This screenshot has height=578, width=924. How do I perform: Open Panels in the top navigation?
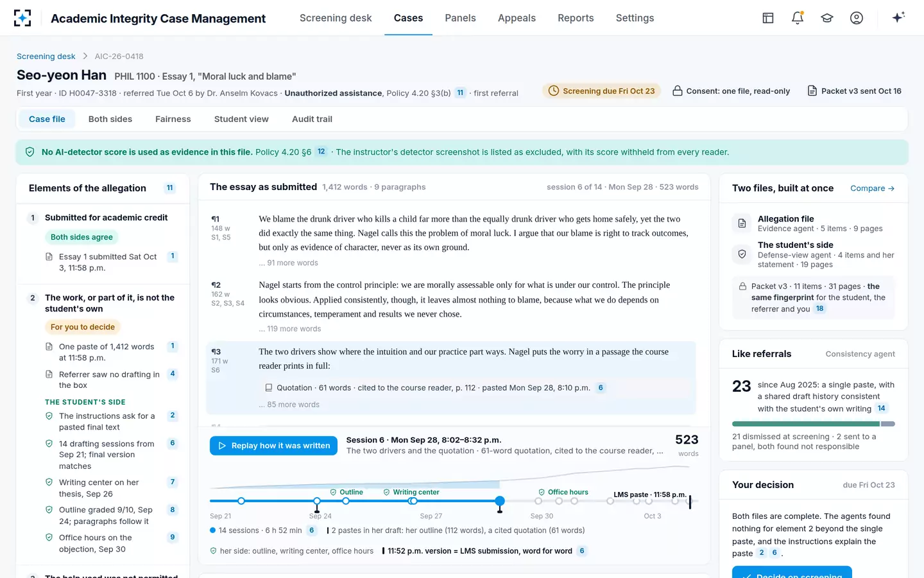(x=461, y=18)
